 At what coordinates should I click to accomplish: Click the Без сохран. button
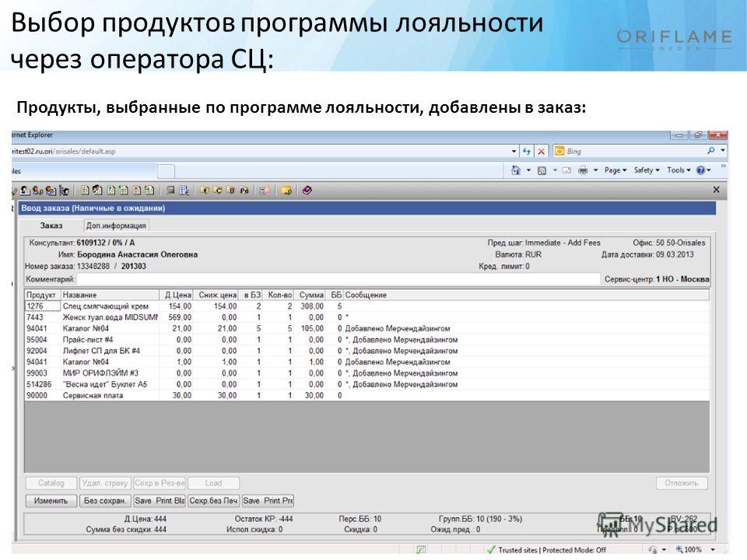pos(105,500)
